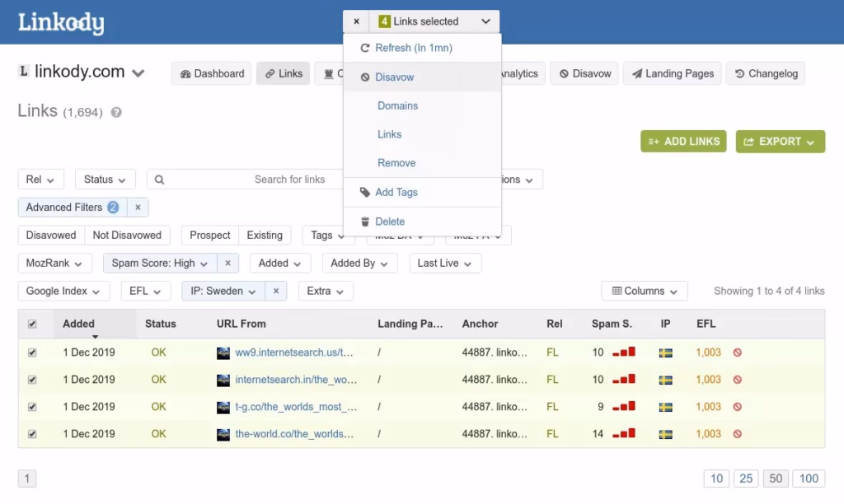Open the Last Live filter dropdown
The height and width of the screenshot is (504, 844).
tap(445, 263)
